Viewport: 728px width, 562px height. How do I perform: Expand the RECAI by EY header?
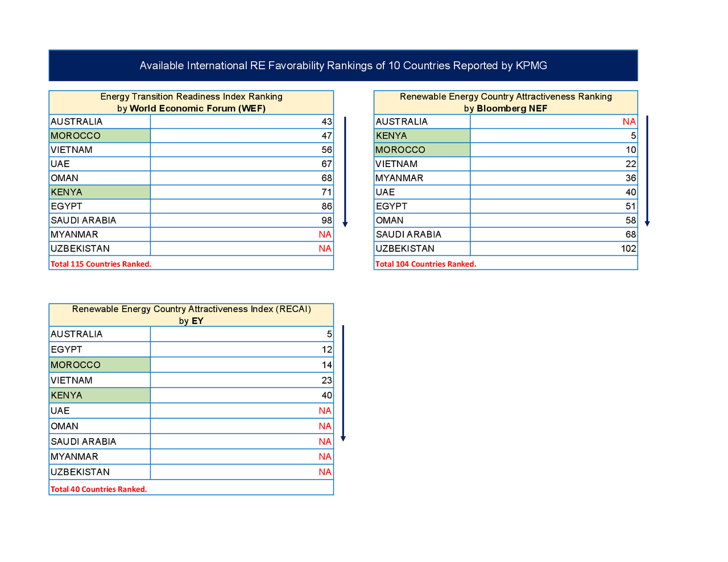tap(191, 309)
